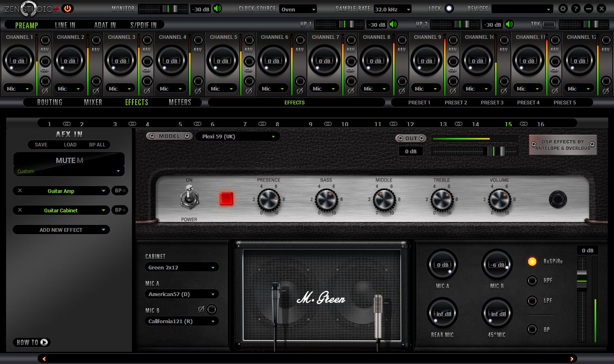Toggle cabinet BP bypass button
The image size is (614, 364).
point(532,329)
